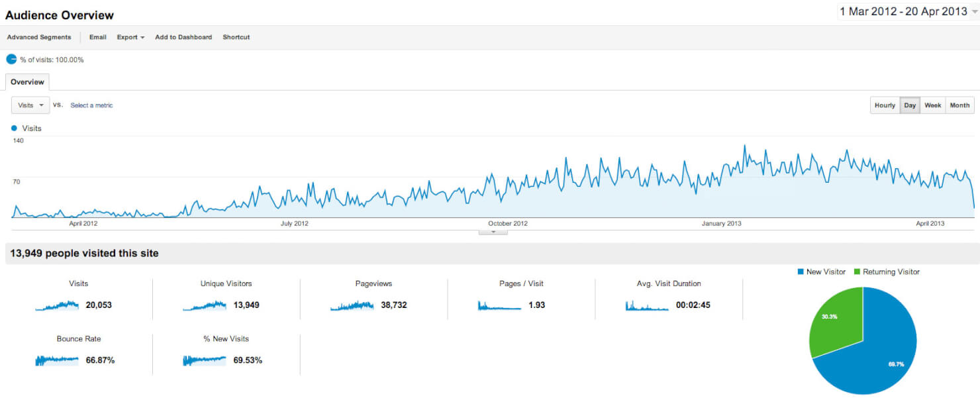Open the Export dropdown menu
The image size is (980, 402).
coord(130,37)
